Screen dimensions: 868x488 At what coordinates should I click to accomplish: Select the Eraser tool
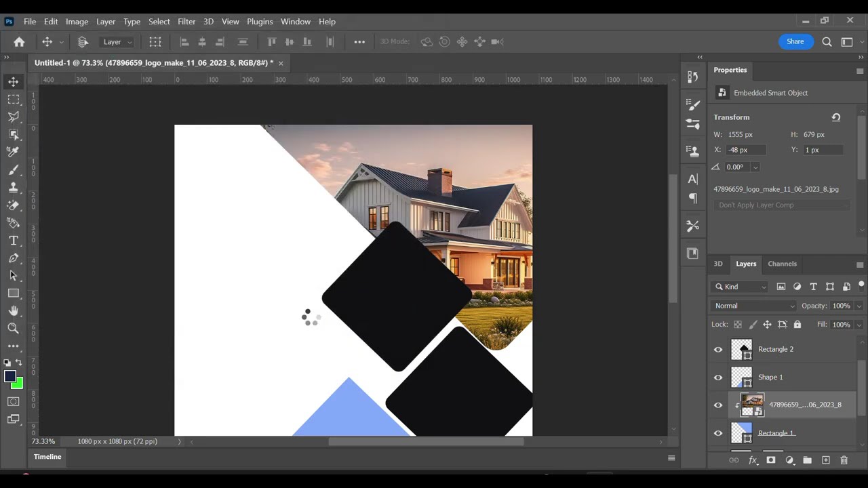(x=14, y=205)
